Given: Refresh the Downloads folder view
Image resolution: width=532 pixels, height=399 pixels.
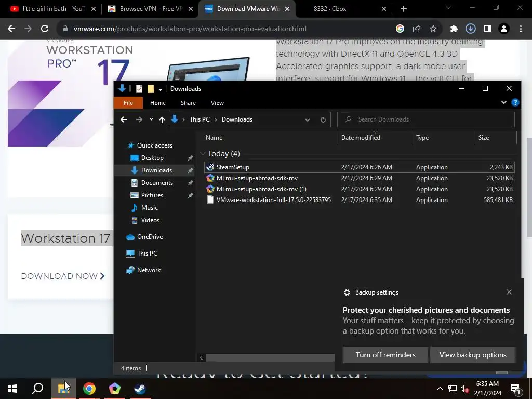Looking at the screenshot, I should coord(323,119).
